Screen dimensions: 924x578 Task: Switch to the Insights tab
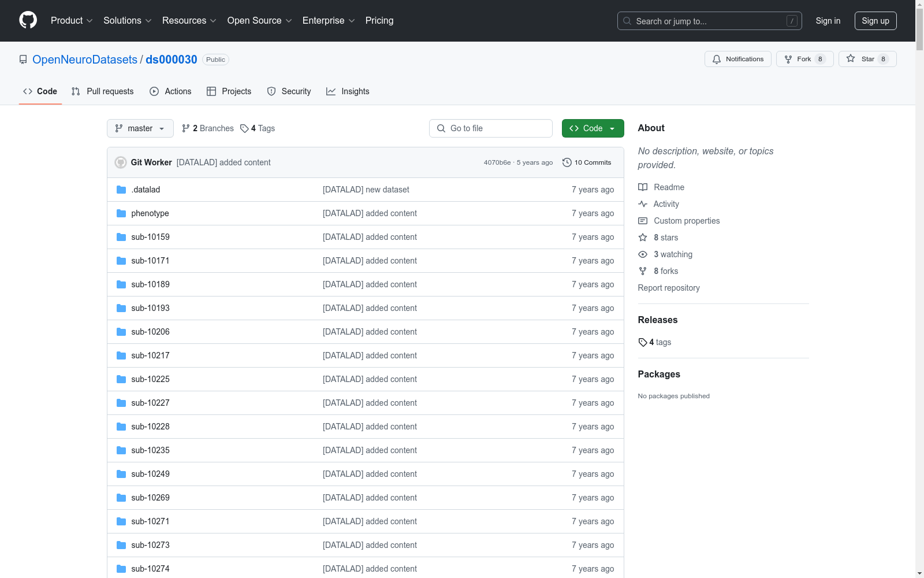click(x=348, y=91)
